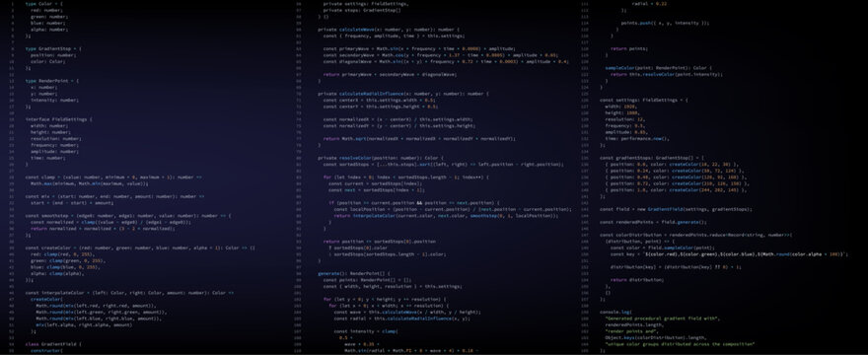868x355 pixels.
Task: Click the 'Math.round(mix(left.green, right.green, amount)),' line
Action: (102, 312)
